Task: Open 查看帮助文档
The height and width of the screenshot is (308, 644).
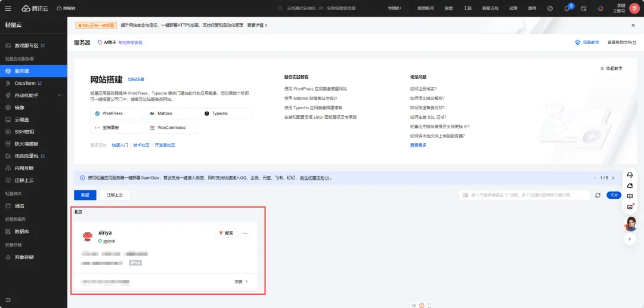Action: (x=622, y=42)
